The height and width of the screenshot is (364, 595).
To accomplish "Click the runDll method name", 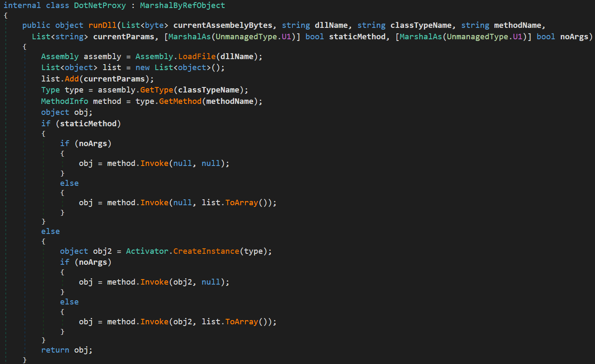I will coord(102,25).
